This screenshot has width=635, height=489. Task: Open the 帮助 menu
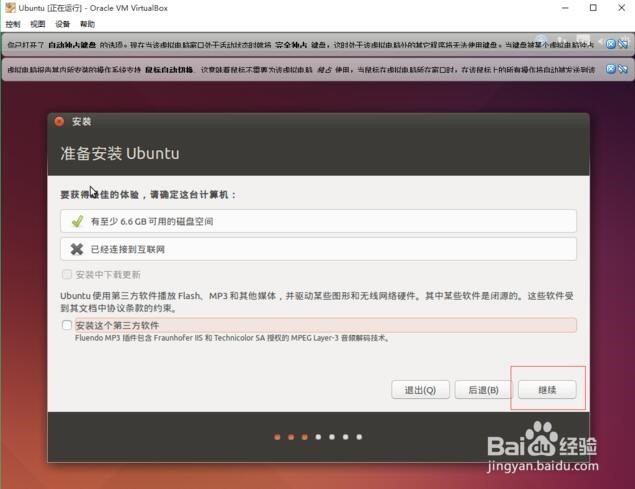click(87, 24)
